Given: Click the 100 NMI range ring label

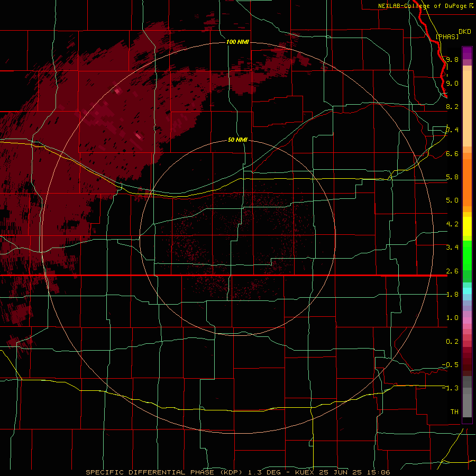Looking at the screenshot, I should 237,42.
